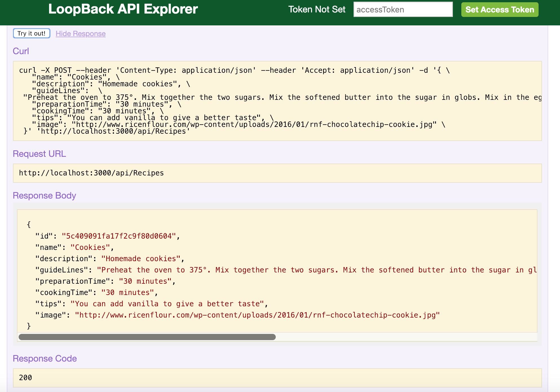This screenshot has height=392, width=560.
Task: Click the response body horizontal scrollbar thumb
Action: pyautogui.click(x=147, y=337)
